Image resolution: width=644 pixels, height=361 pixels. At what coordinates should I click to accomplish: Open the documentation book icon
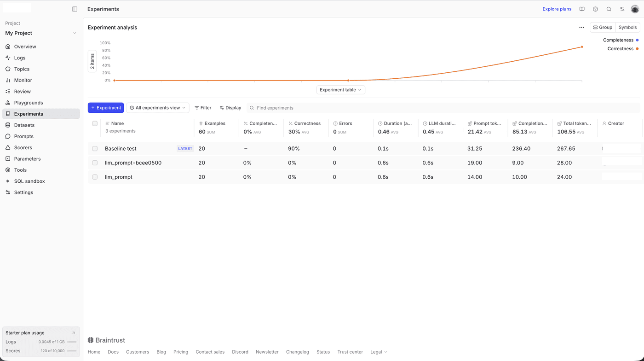(581, 9)
